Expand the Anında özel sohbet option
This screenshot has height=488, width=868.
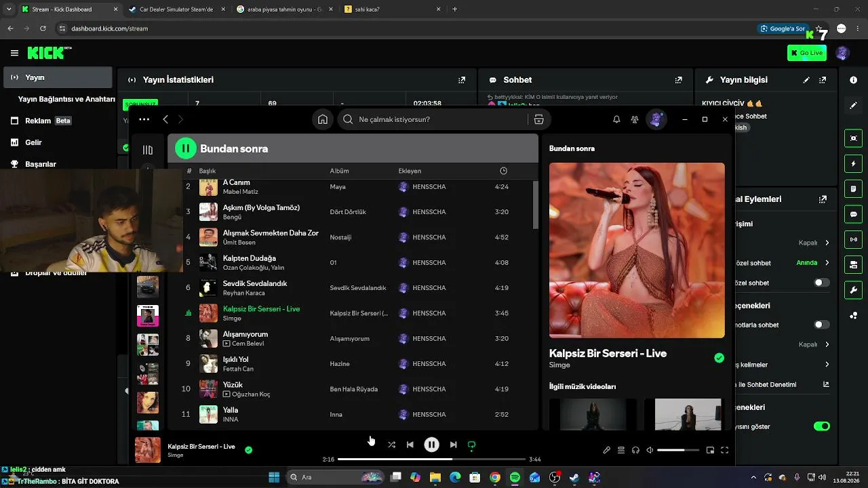pyautogui.click(x=827, y=263)
